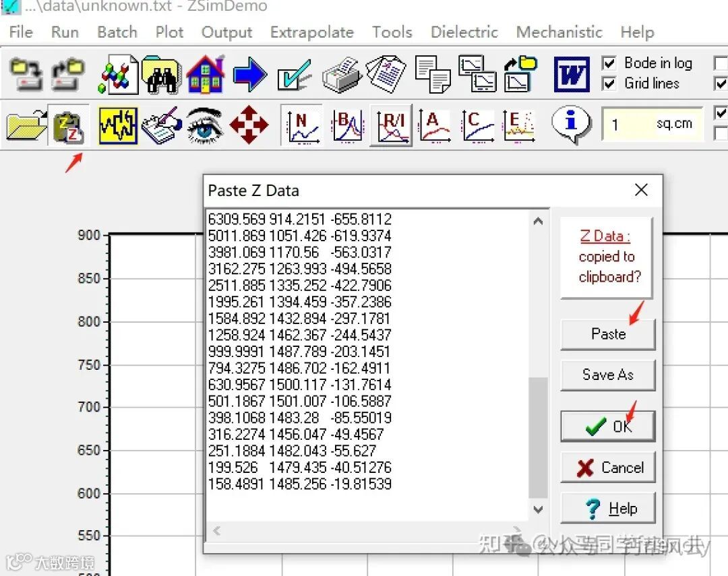Image resolution: width=728 pixels, height=576 pixels.
Task: Confirm with the OK button
Action: point(608,426)
